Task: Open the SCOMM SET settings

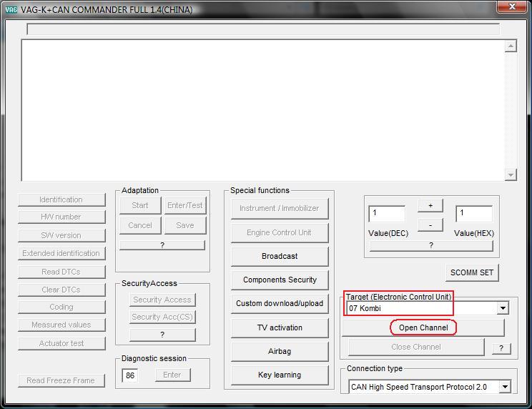Action: coord(472,272)
